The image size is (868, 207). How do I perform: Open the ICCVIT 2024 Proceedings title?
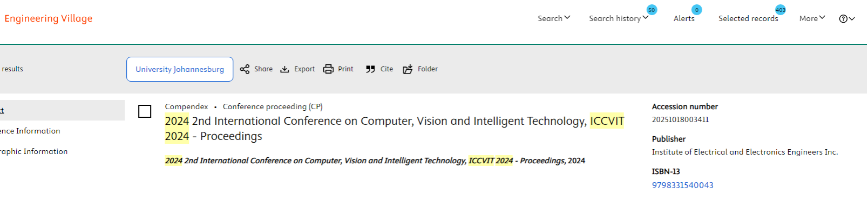point(395,129)
